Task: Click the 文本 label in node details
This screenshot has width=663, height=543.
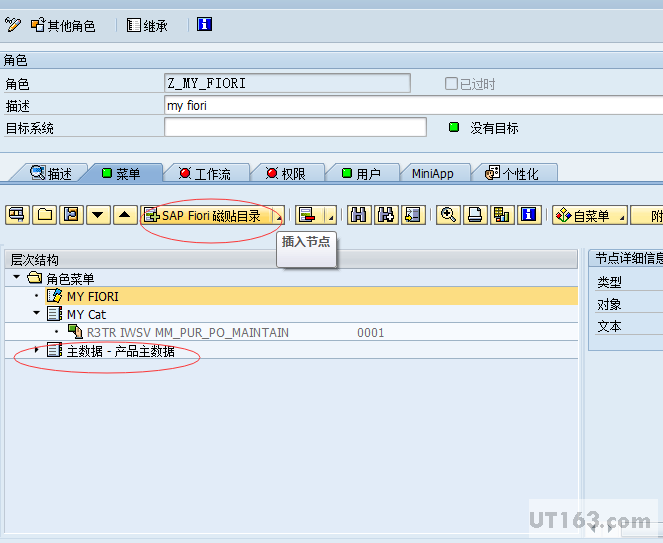Action: pos(609,326)
